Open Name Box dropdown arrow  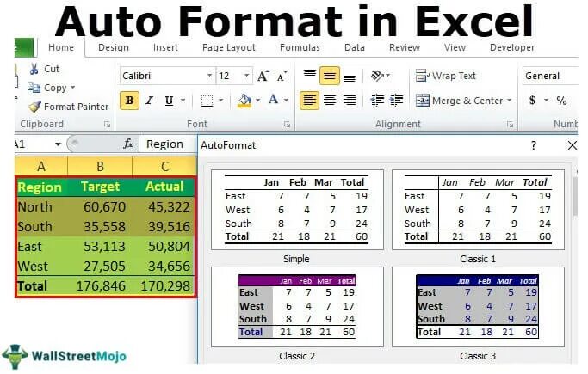(x=59, y=144)
